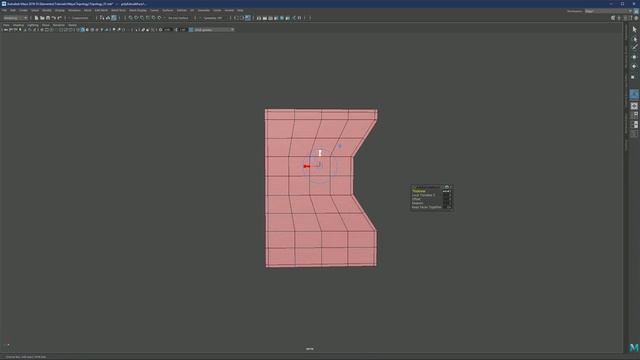Screen dimensions: 640x360
Task: Select by object type mode icon
Action: [x=108, y=18]
